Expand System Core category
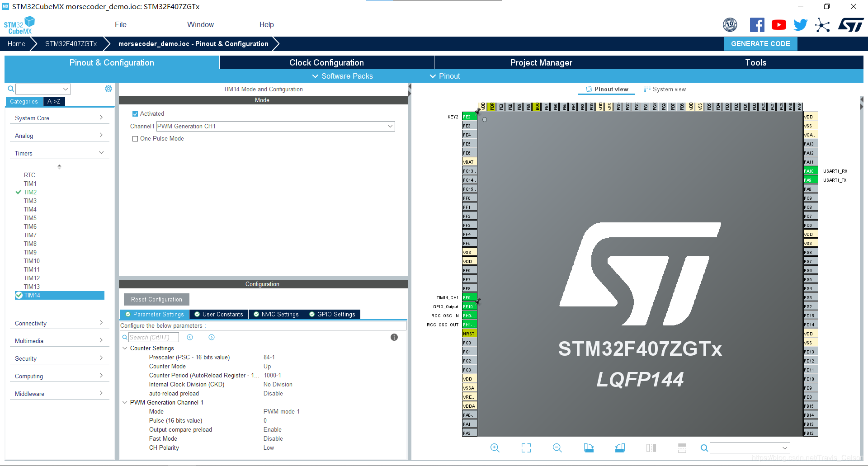 coord(59,118)
